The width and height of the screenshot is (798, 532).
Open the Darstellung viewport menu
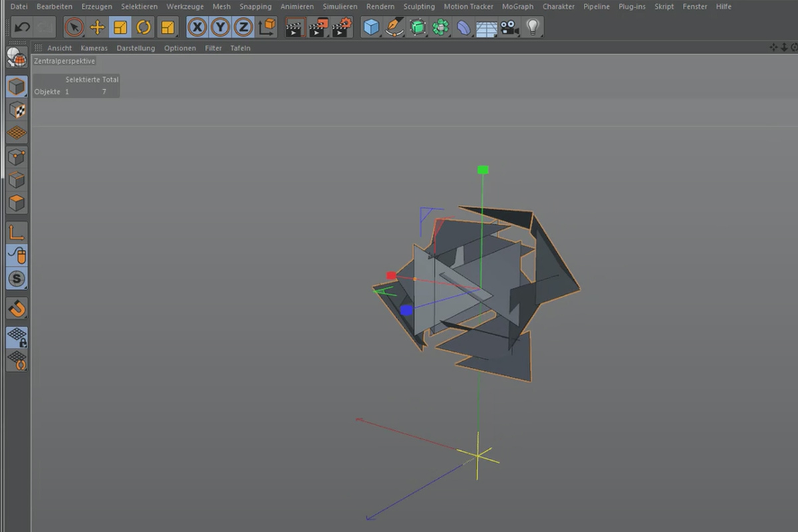pyautogui.click(x=136, y=48)
